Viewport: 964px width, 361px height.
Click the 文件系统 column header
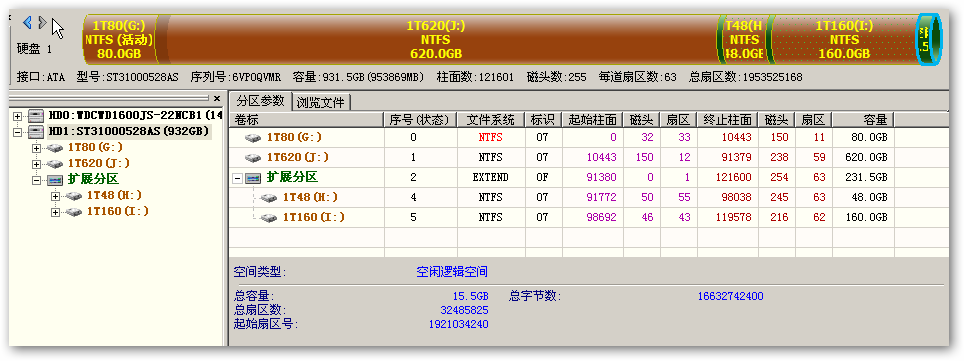491,119
